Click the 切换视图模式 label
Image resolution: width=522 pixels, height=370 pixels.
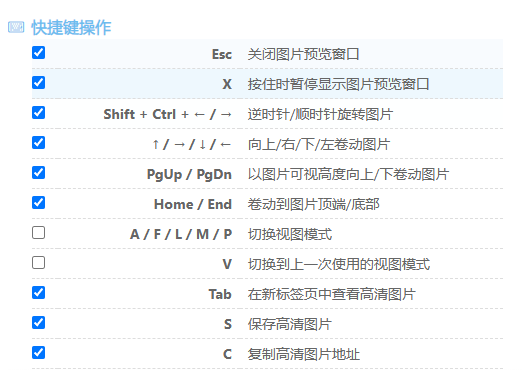[x=290, y=234]
